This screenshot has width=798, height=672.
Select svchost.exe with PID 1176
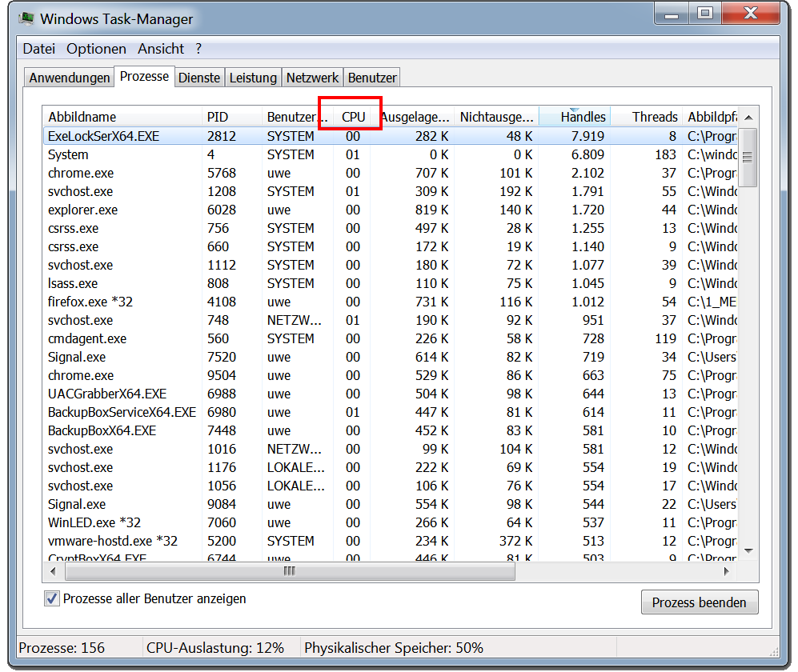tap(390, 467)
